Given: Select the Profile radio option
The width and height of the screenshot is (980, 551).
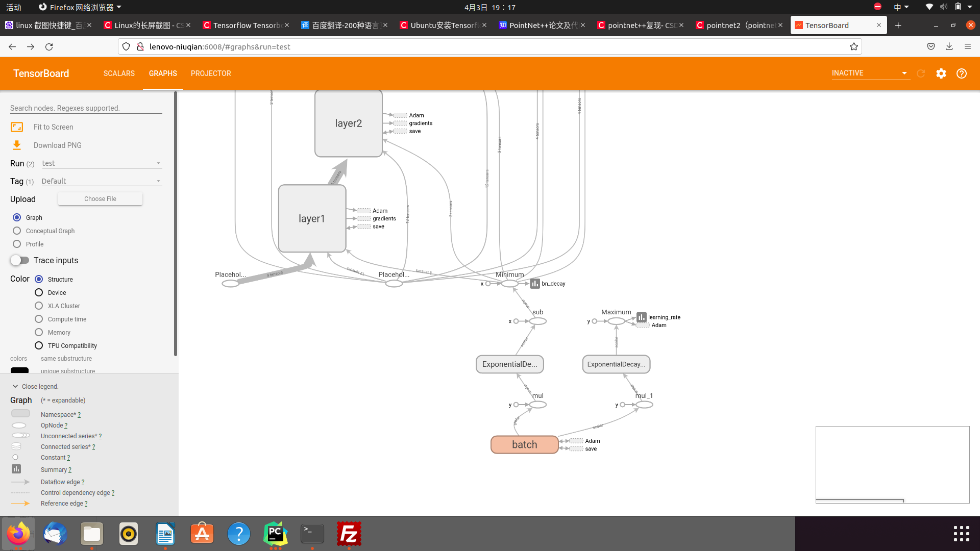Looking at the screenshot, I should 17,244.
